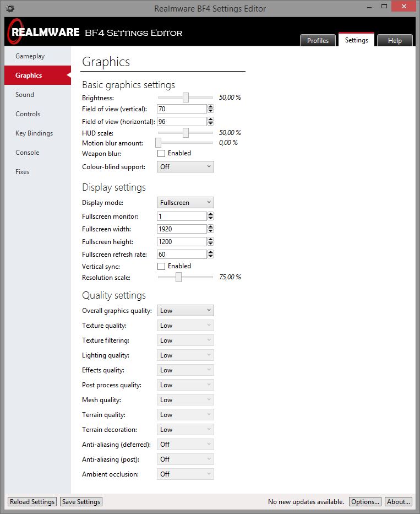Image resolution: width=420 pixels, height=514 pixels.
Task: Click the Fullscreen monitor spinner arrows
Action: click(211, 217)
